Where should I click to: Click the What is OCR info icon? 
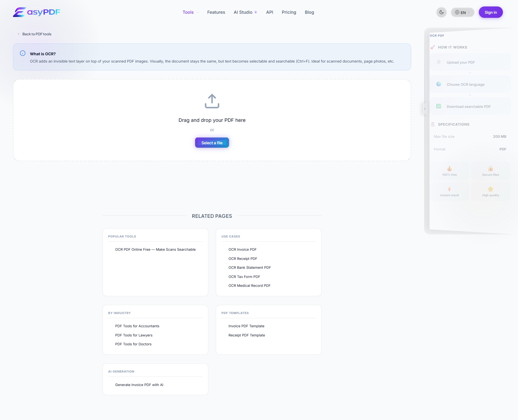click(23, 53)
